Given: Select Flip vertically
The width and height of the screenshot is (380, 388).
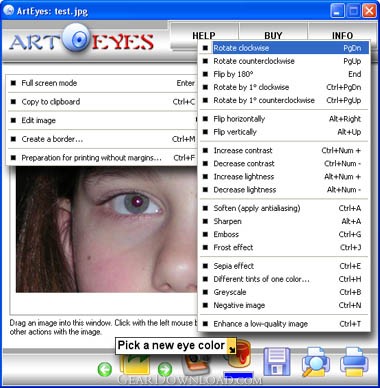Looking at the screenshot, I should (x=284, y=132).
